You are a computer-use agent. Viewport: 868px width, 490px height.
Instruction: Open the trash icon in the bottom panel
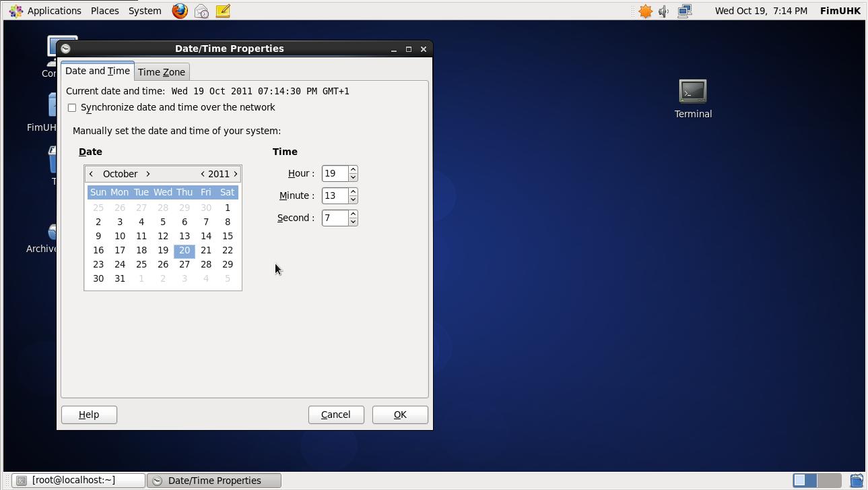[857, 481]
